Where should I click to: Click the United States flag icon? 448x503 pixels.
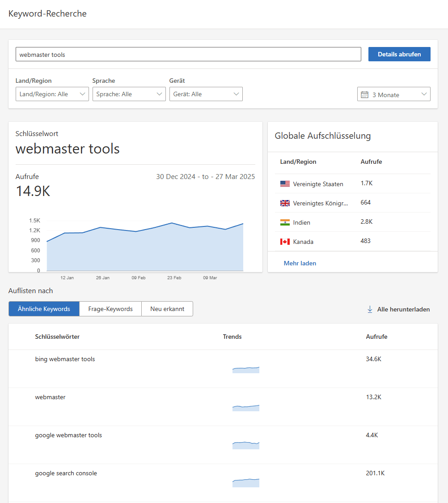[x=285, y=184]
